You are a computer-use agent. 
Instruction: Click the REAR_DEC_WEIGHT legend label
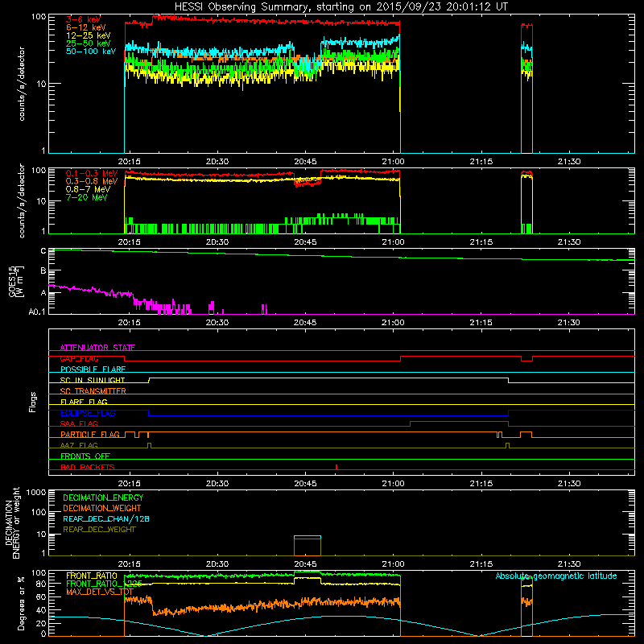99,530
